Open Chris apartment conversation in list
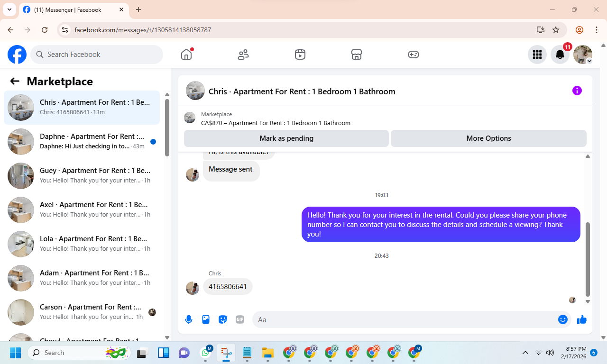 click(82, 108)
